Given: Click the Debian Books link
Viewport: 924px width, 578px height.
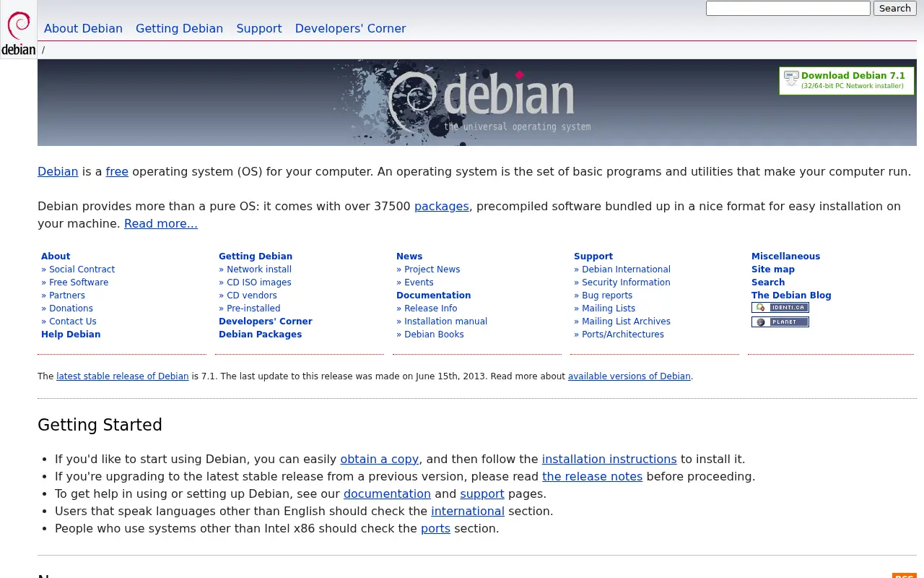Looking at the screenshot, I should (x=434, y=335).
